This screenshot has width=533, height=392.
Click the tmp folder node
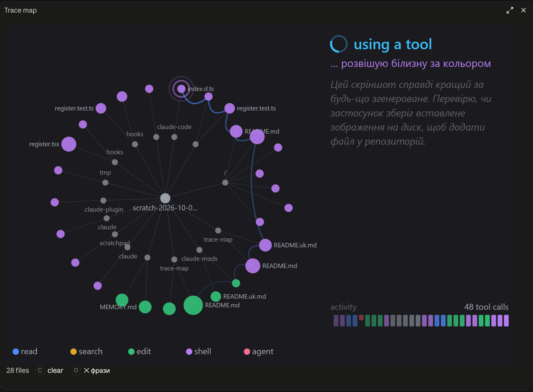pos(105,182)
